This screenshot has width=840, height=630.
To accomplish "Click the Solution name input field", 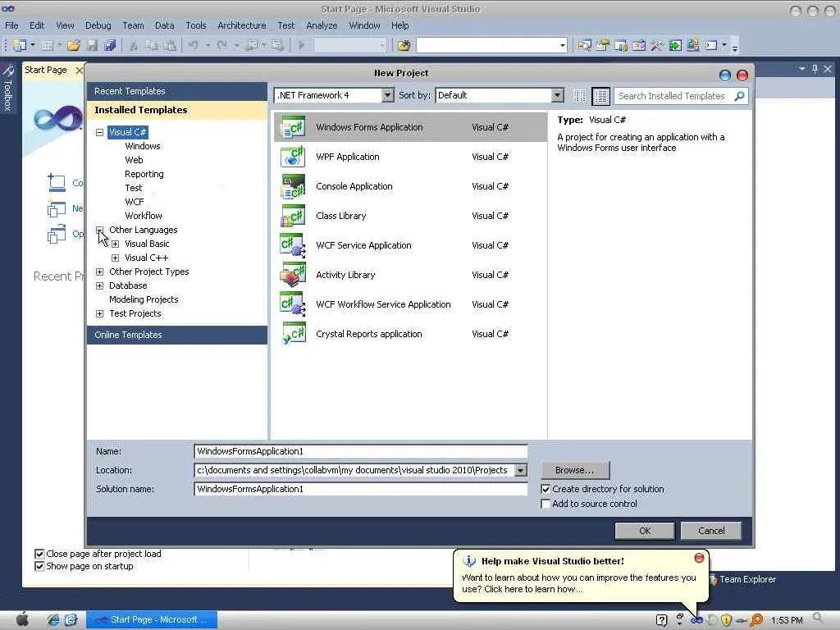I will tap(361, 489).
